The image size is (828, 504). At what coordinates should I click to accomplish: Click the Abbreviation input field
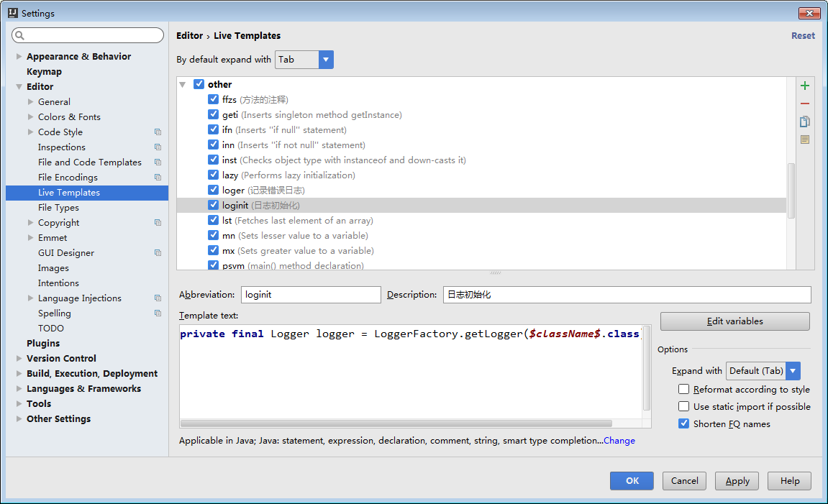[310, 295]
